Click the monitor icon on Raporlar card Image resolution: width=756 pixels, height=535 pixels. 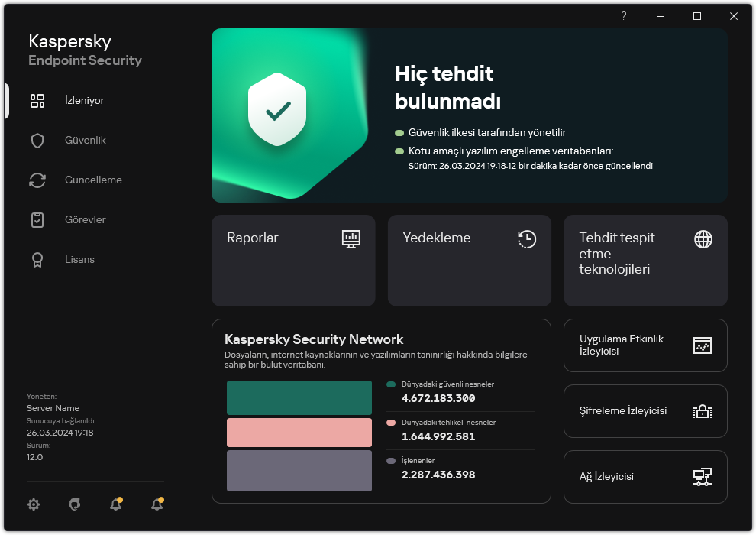351,239
